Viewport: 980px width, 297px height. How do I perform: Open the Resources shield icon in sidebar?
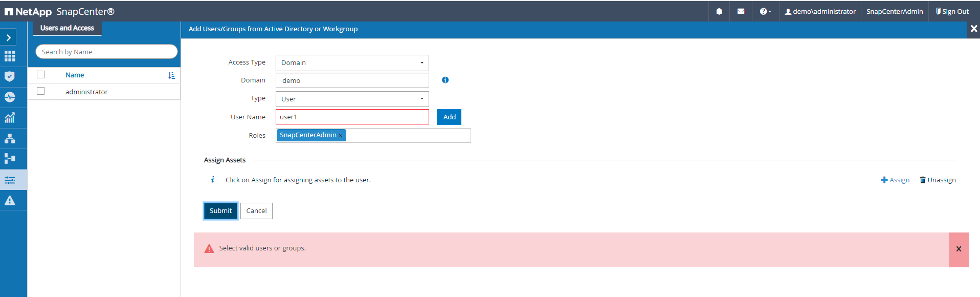[10, 77]
